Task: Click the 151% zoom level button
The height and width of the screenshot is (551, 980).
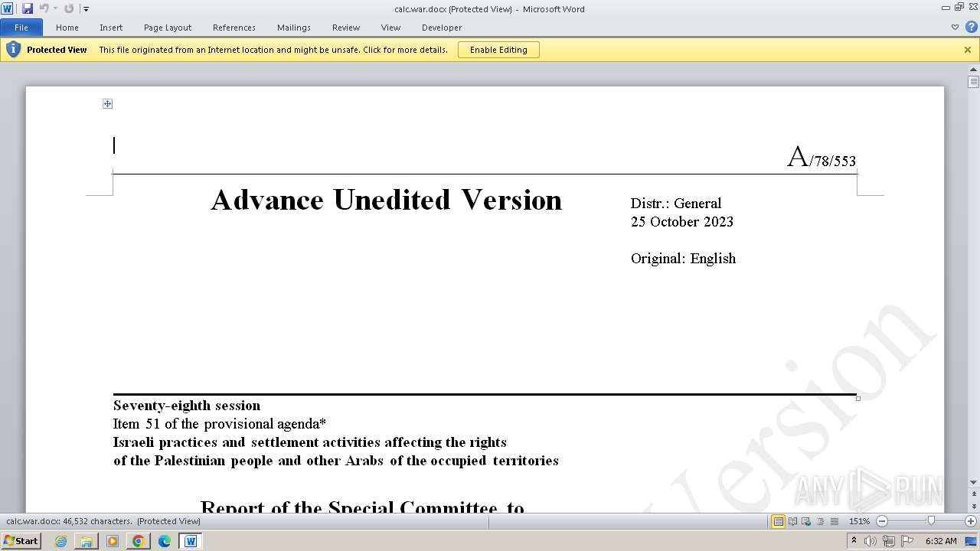Action: tap(859, 521)
